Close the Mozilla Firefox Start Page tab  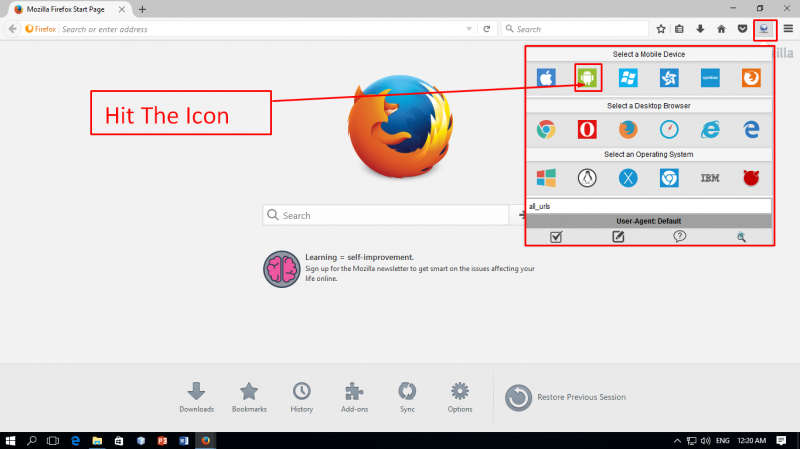coord(122,9)
